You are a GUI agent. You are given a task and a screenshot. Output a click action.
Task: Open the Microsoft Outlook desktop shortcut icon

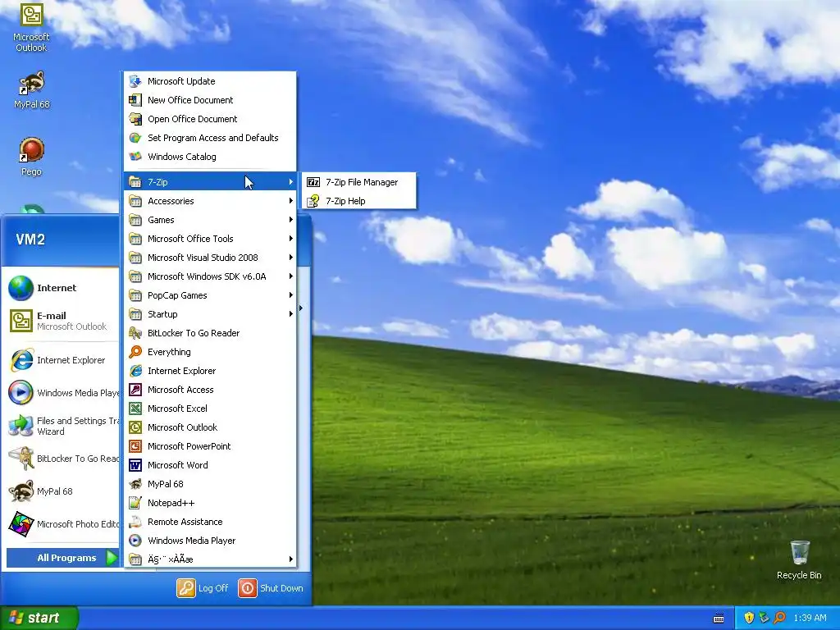[x=31, y=16]
